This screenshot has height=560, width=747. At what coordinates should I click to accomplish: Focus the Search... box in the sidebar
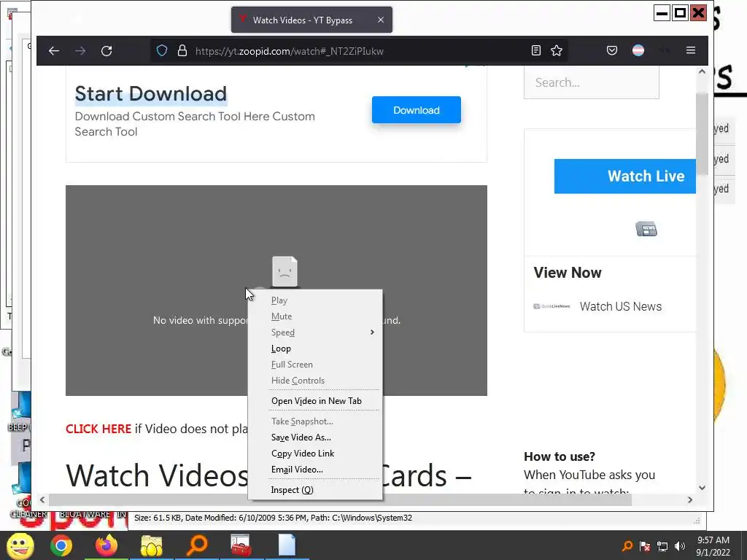click(x=591, y=82)
